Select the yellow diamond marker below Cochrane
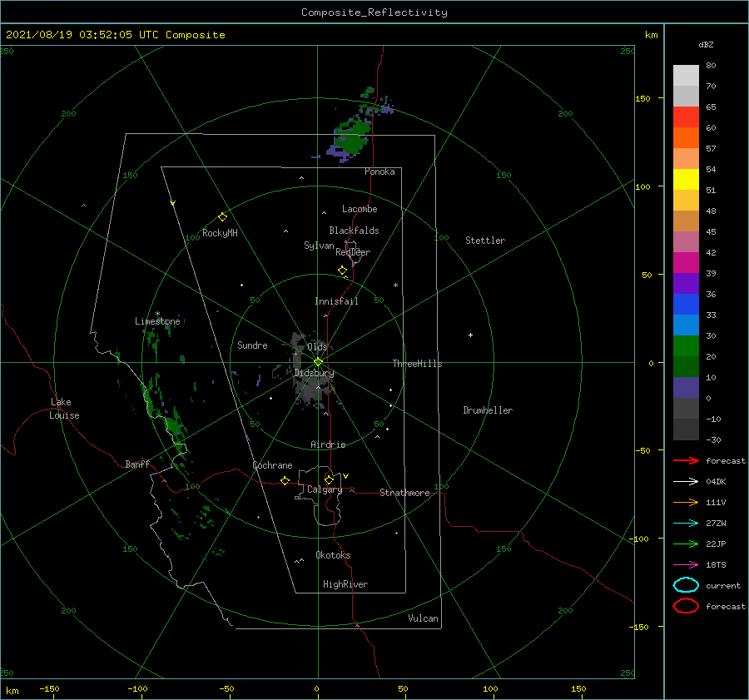 (285, 480)
